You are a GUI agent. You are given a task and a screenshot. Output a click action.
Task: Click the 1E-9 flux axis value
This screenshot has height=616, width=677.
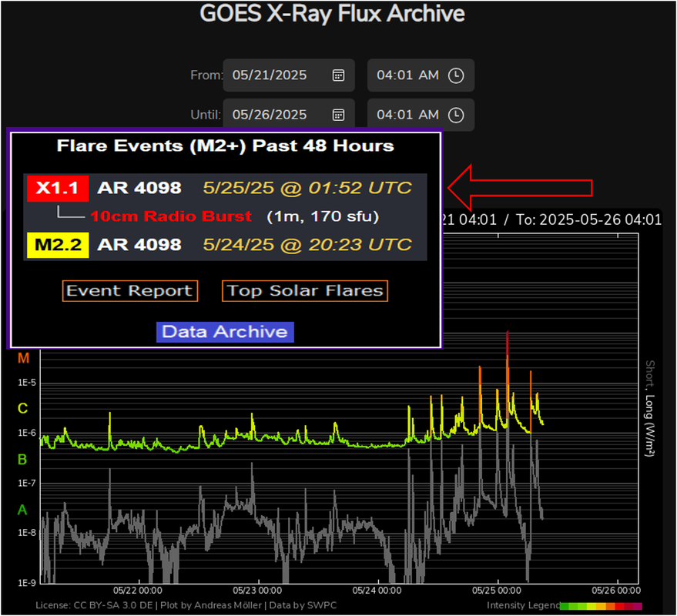[27, 583]
